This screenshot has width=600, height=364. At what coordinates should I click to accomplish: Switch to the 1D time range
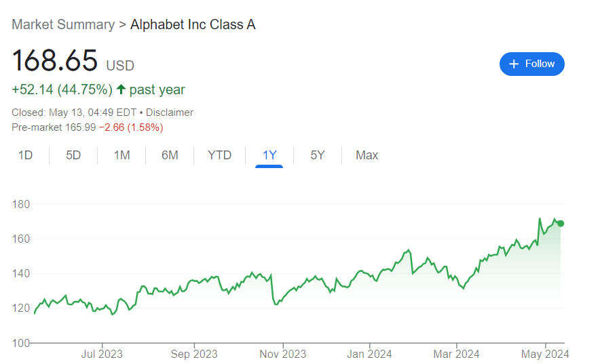click(x=25, y=155)
